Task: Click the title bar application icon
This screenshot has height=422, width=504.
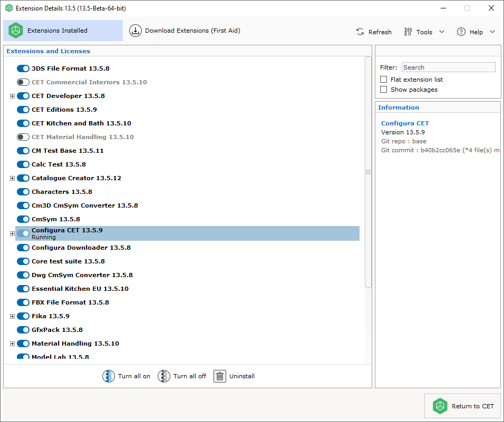Action: click(x=9, y=8)
